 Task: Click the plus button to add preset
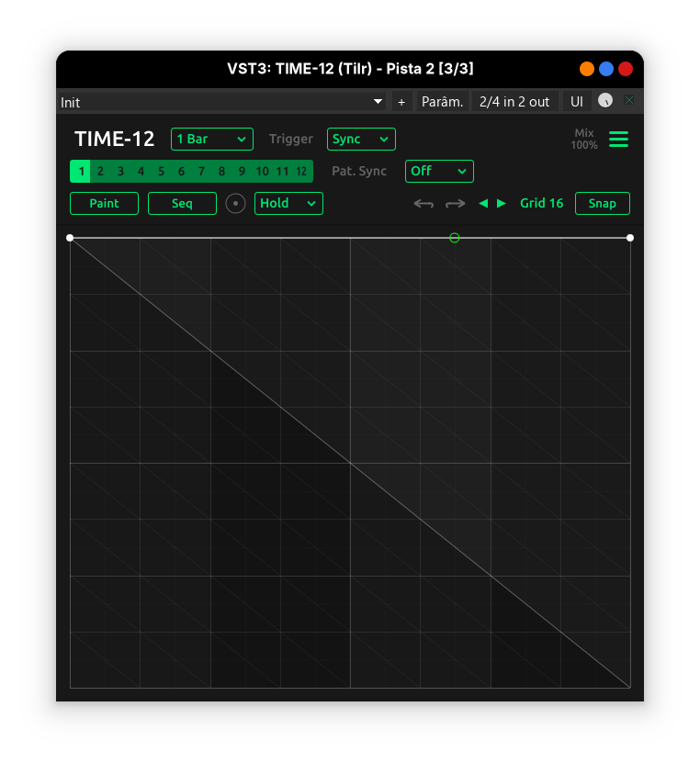[401, 102]
